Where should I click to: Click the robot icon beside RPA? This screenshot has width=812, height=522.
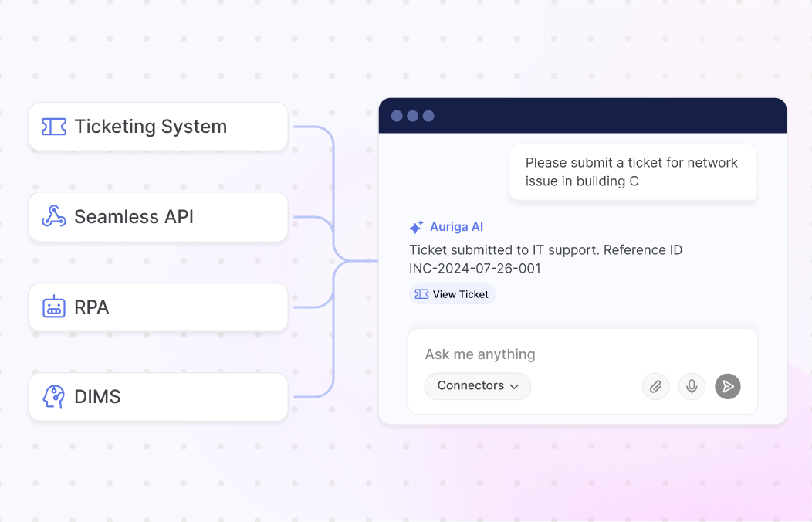[54, 307]
